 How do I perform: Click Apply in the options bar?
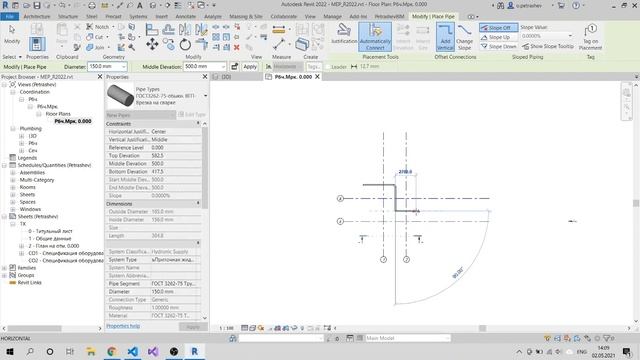[250, 67]
